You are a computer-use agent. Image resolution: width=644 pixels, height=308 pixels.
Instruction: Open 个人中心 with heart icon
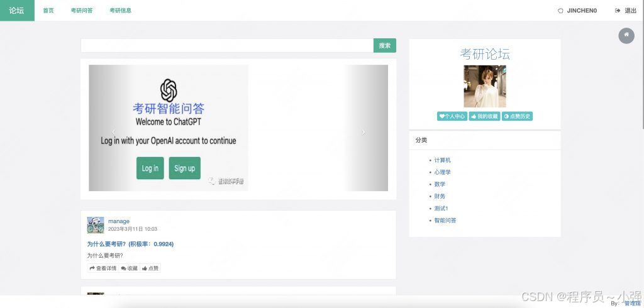pyautogui.click(x=452, y=116)
